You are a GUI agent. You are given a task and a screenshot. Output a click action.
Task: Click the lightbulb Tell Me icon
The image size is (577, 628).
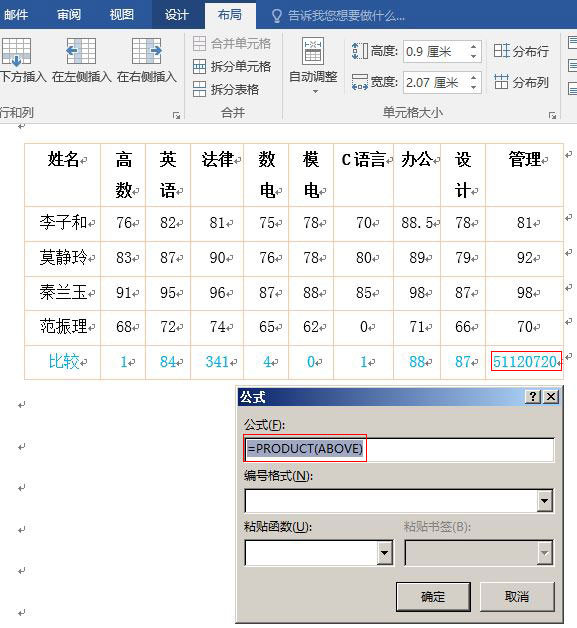pos(276,16)
